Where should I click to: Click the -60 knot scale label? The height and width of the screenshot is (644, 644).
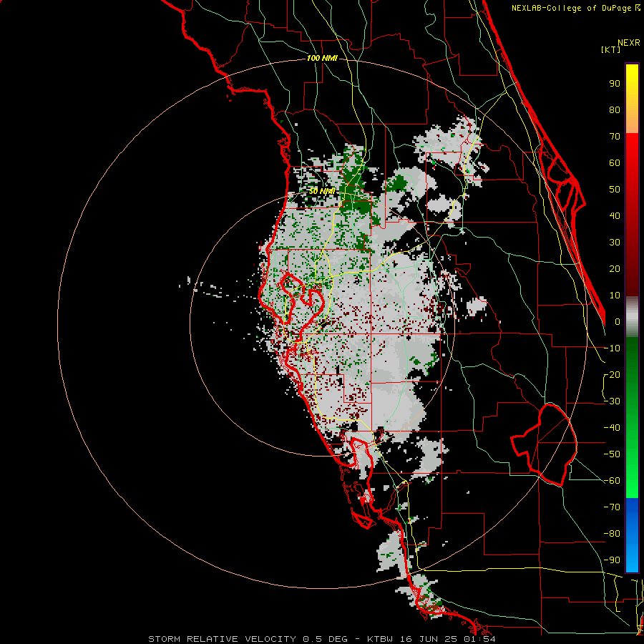(x=612, y=481)
